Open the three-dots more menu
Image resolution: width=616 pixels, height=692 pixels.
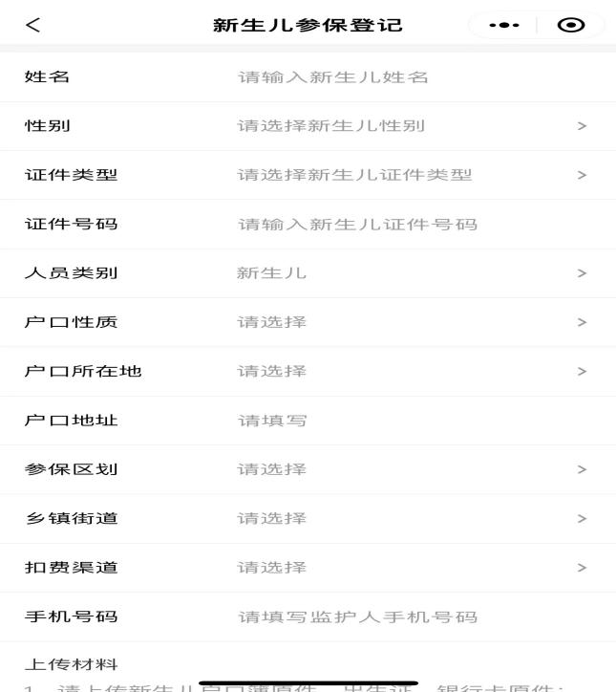coord(503,25)
